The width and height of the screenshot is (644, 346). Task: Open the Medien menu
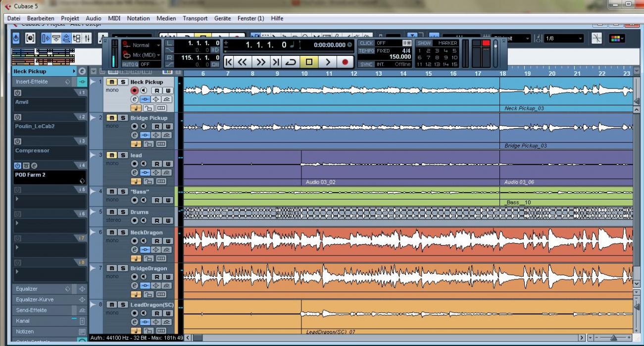pos(166,18)
